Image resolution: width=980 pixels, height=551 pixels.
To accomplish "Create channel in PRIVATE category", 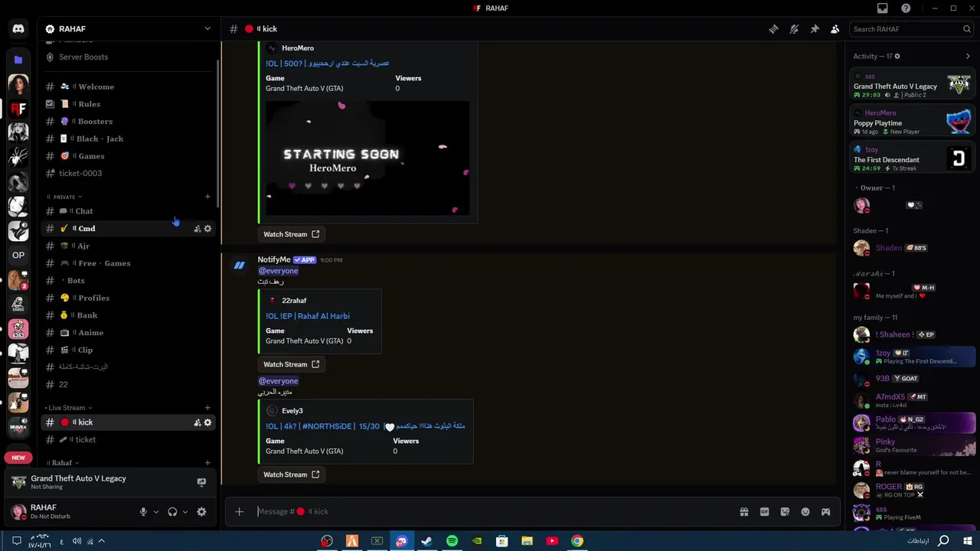I will (207, 197).
